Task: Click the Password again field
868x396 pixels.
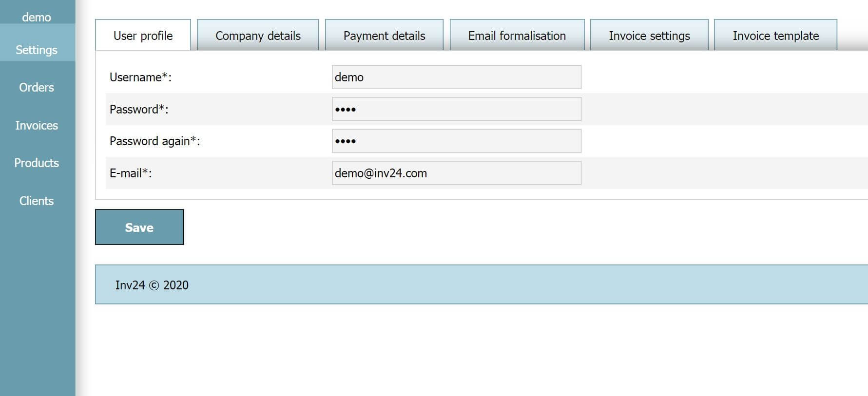Action: click(x=457, y=141)
